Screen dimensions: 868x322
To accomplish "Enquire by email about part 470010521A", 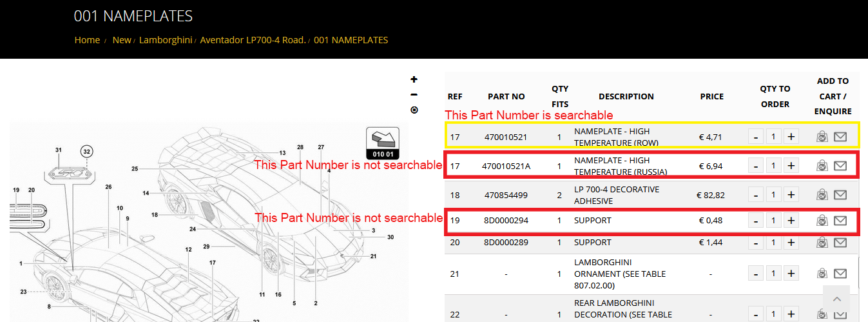I will click(840, 166).
